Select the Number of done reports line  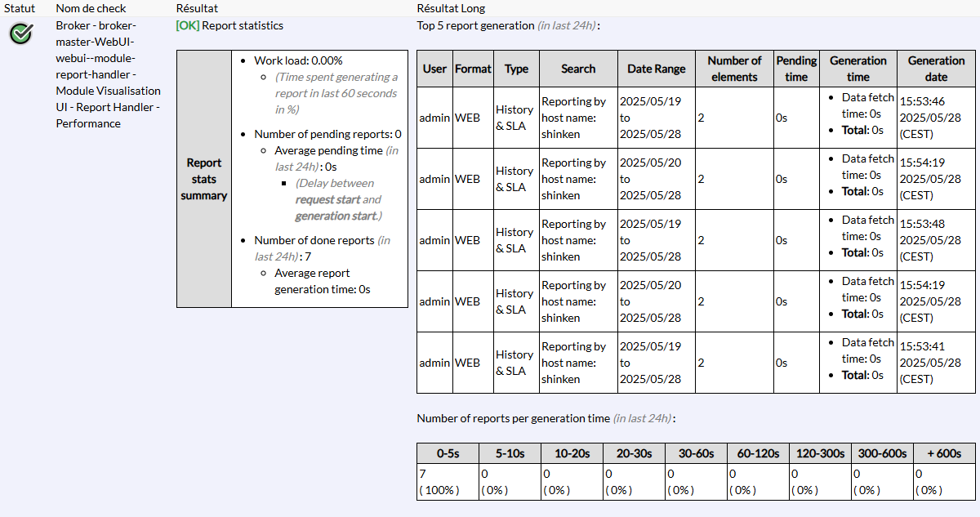314,240
